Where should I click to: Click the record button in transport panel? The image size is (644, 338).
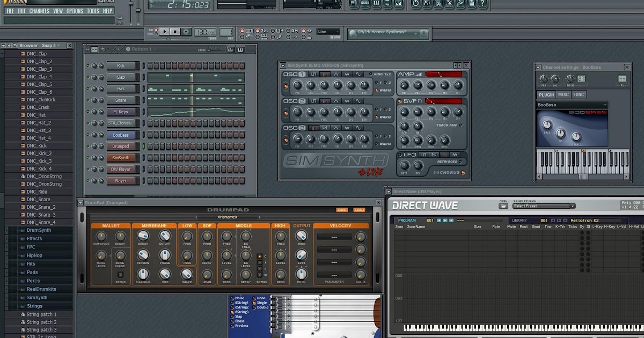tap(186, 32)
